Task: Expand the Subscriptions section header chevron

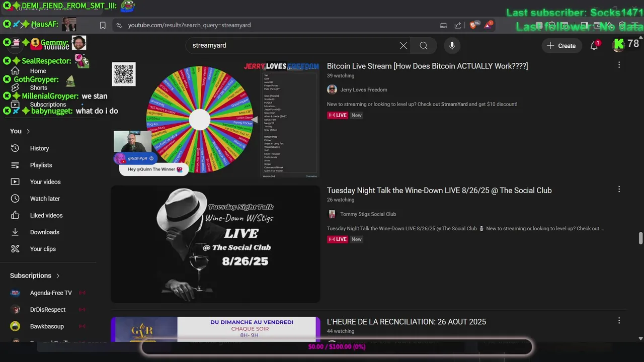Action: pos(58,276)
